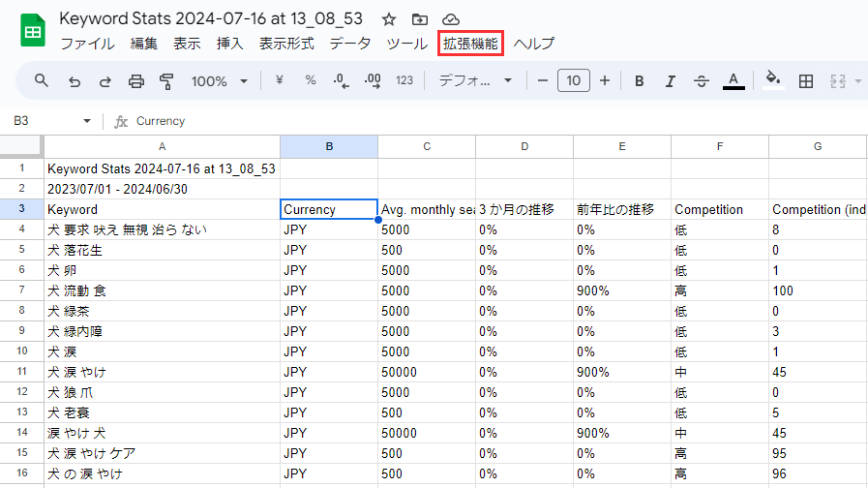Increase font size with plus button
The width and height of the screenshot is (868, 488).
pyautogui.click(x=605, y=81)
